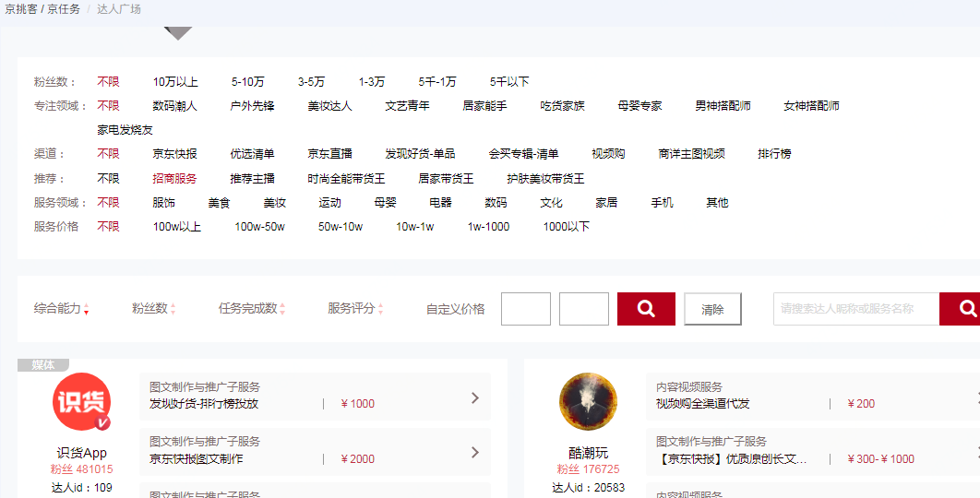Sort by 粉丝数 arrows

point(173,309)
